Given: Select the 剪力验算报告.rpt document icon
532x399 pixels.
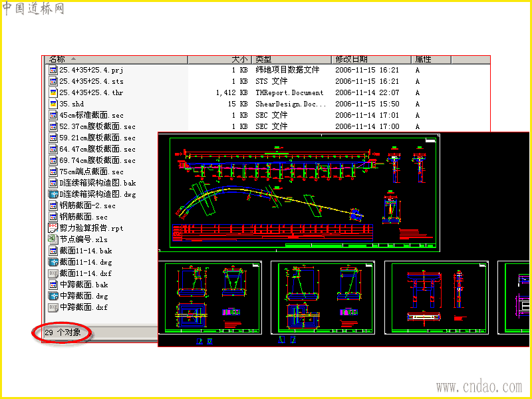Looking at the screenshot, I should click(x=53, y=228).
